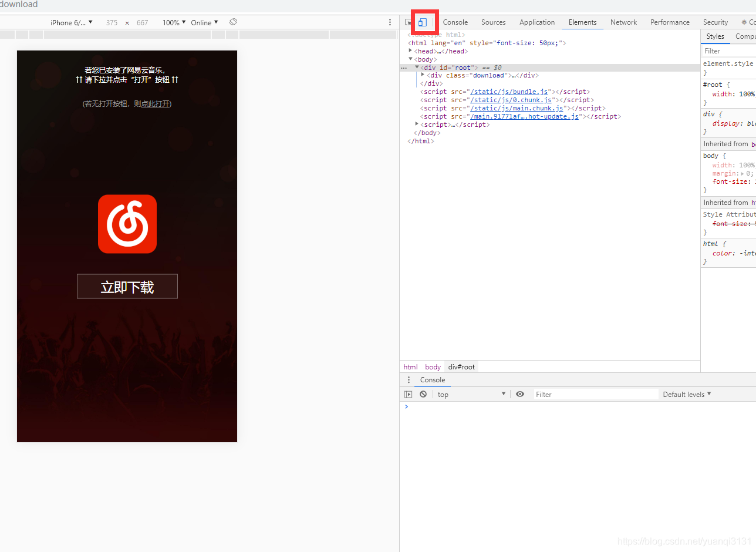This screenshot has width=756, height=552.
Task: Switch to the Sources tab
Action: click(493, 22)
